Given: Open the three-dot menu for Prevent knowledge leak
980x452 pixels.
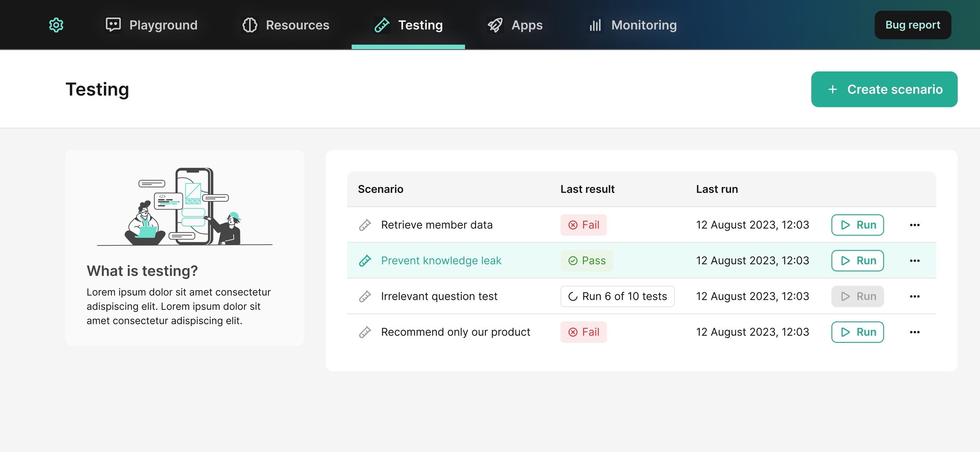Looking at the screenshot, I should point(914,260).
